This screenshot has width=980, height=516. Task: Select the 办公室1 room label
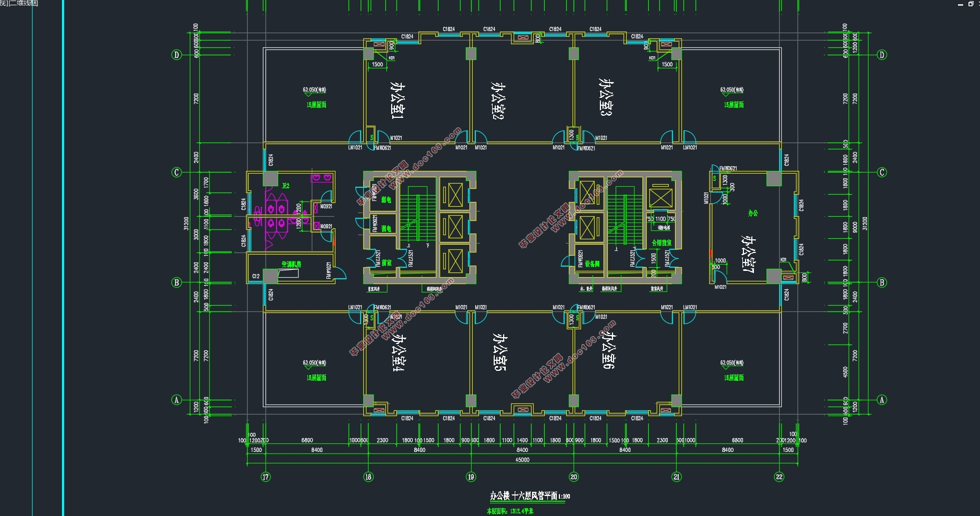click(398, 99)
